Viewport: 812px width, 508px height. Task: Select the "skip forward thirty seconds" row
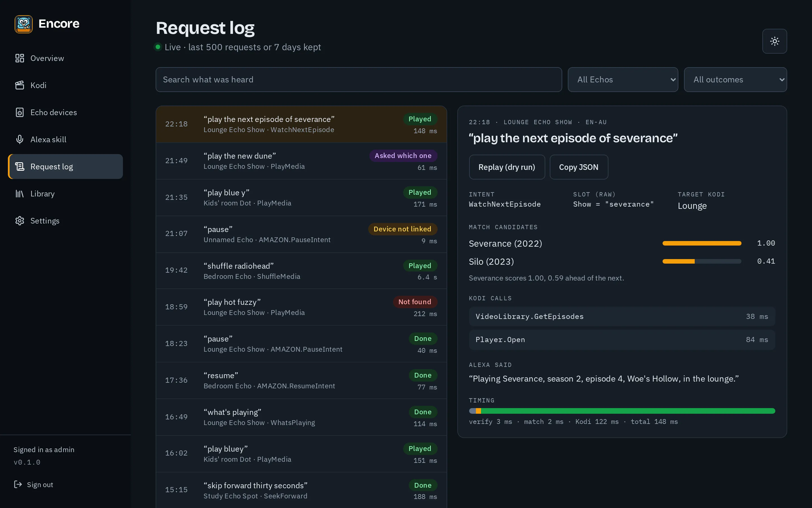(x=301, y=490)
